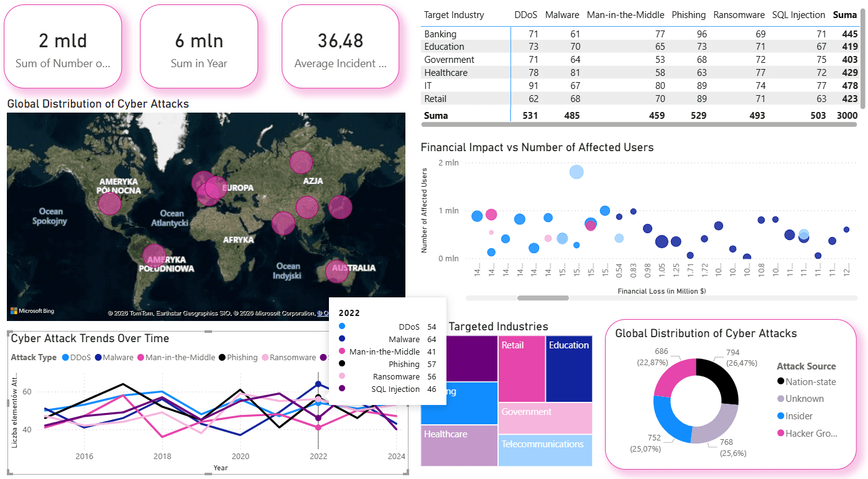The height and width of the screenshot is (479, 868).
Task: Click the 'Malware 64' row in the 2022 tooltip
Action: (387, 339)
